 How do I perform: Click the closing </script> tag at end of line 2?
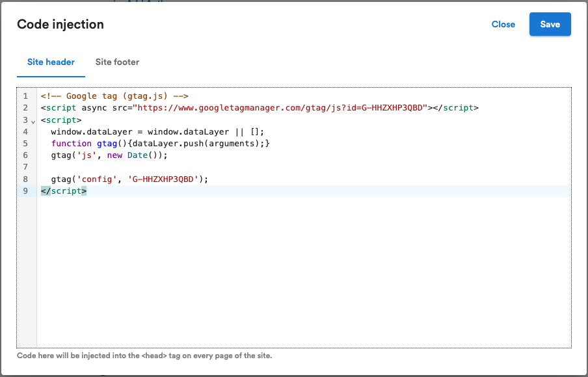455,108
